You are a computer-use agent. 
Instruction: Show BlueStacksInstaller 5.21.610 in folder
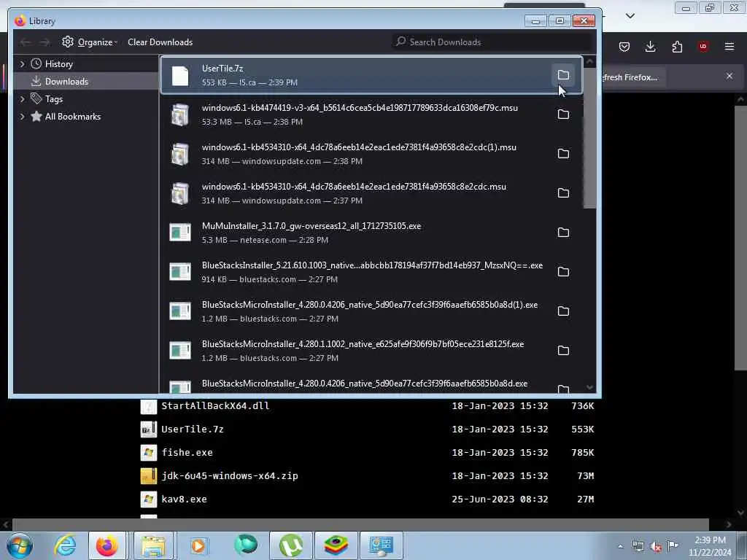[563, 271]
